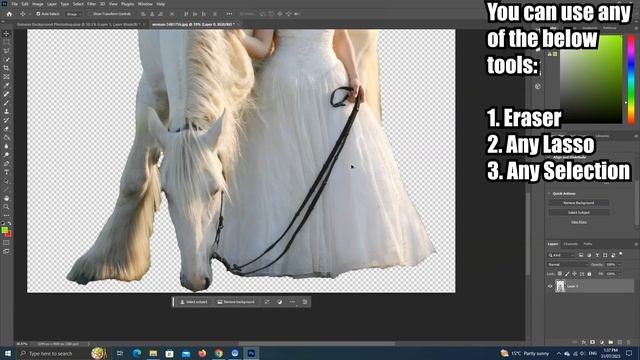Screen dimensions: 640x360
Task: Toggle lock all padlock icon
Action: click(x=589, y=274)
